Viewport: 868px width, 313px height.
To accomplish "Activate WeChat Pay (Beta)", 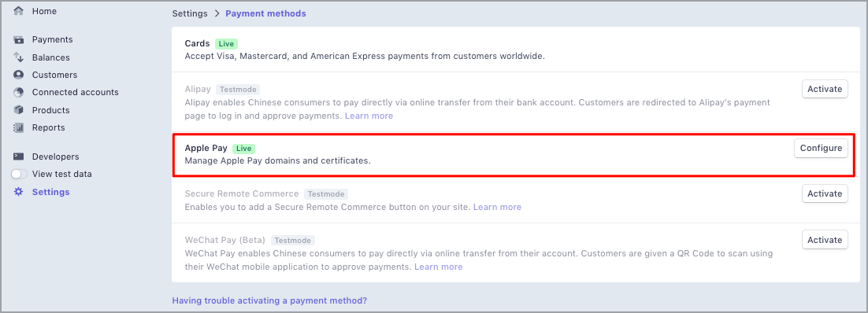I will click(x=825, y=240).
